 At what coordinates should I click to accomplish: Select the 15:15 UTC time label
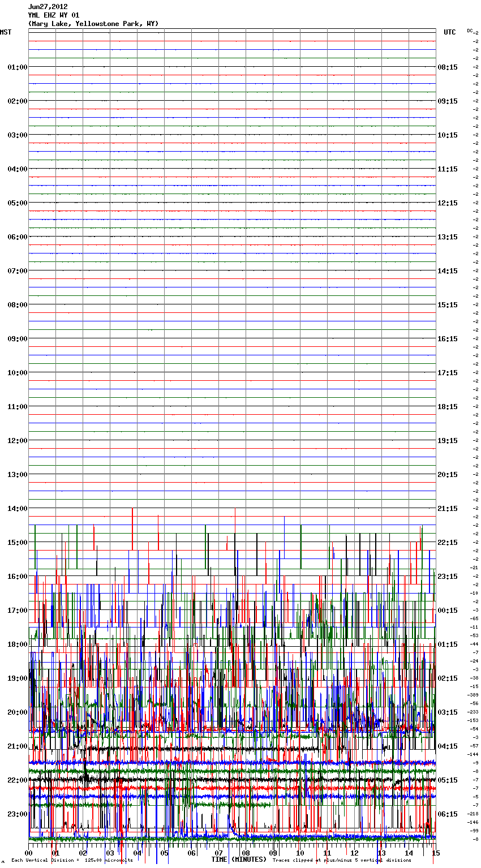click(x=448, y=305)
